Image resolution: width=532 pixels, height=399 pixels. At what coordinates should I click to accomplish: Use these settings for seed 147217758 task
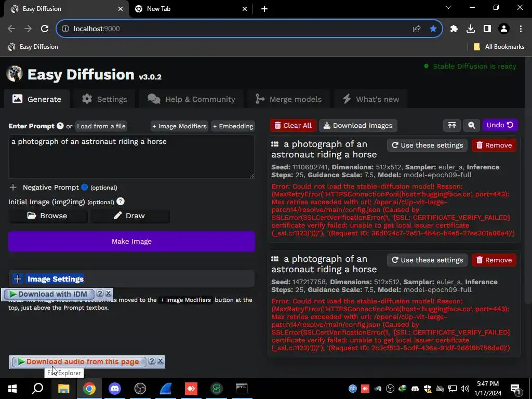click(427, 260)
